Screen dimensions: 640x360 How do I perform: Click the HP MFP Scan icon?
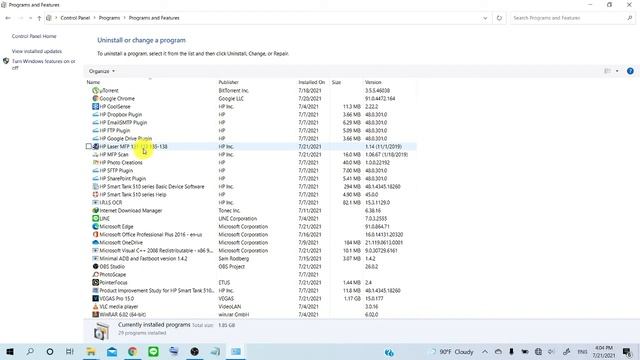pos(96,155)
